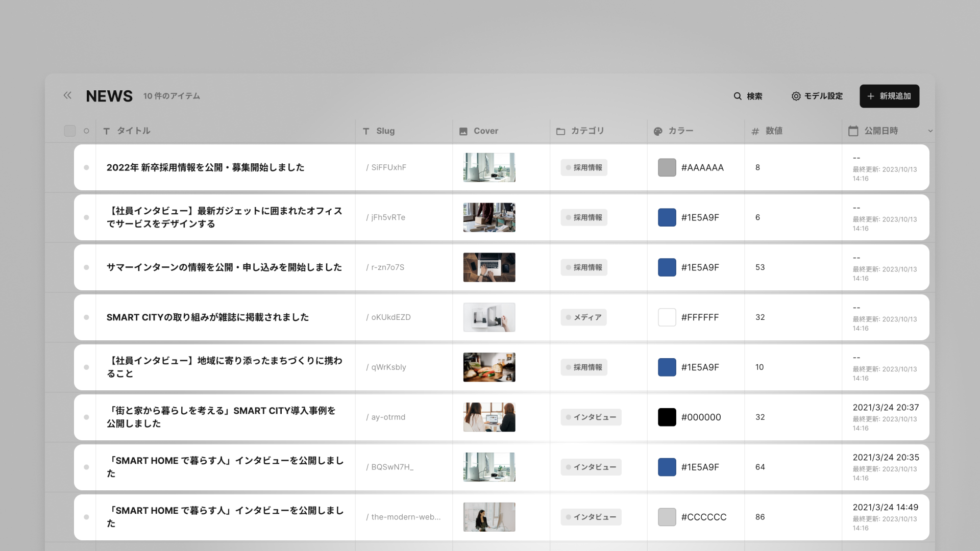Click the Slug column header

click(385, 131)
